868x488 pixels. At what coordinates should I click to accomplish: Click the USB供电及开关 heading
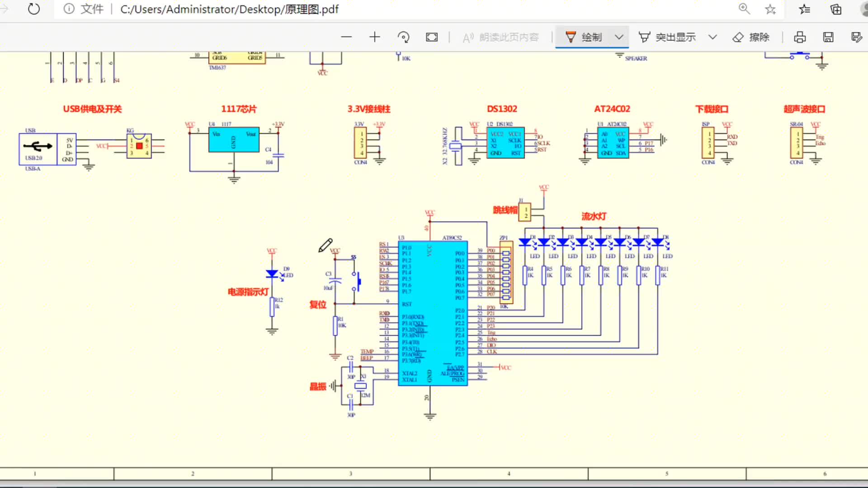coord(92,109)
